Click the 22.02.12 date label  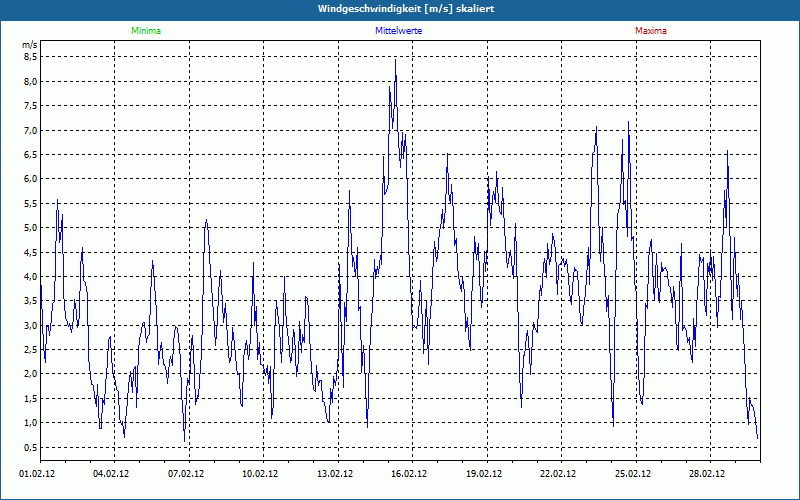tap(559, 473)
